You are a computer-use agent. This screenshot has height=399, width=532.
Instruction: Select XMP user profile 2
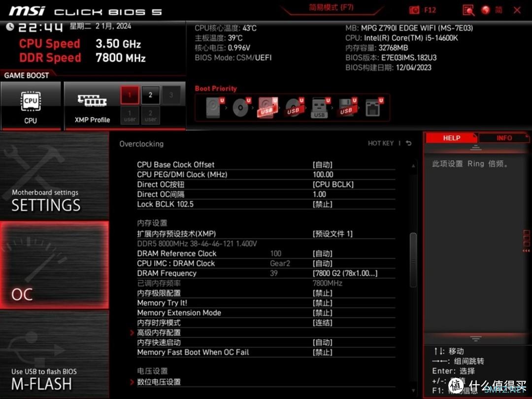150,115
